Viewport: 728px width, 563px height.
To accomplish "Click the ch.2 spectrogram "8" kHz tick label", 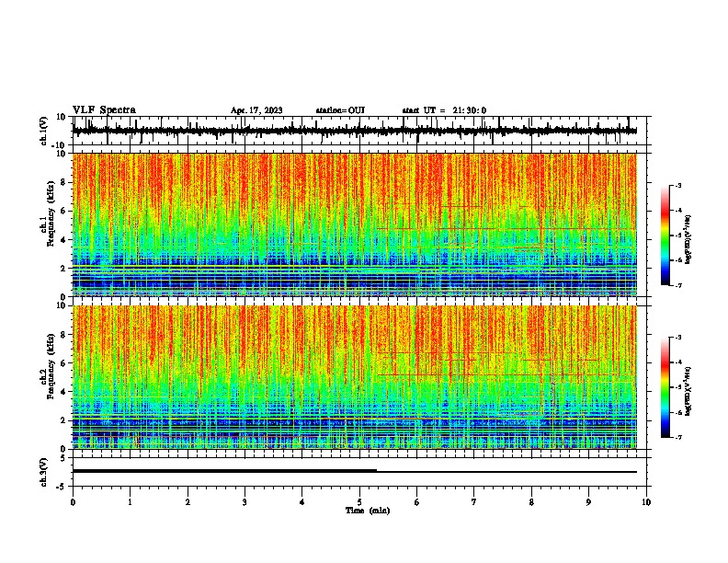I will coord(63,335).
